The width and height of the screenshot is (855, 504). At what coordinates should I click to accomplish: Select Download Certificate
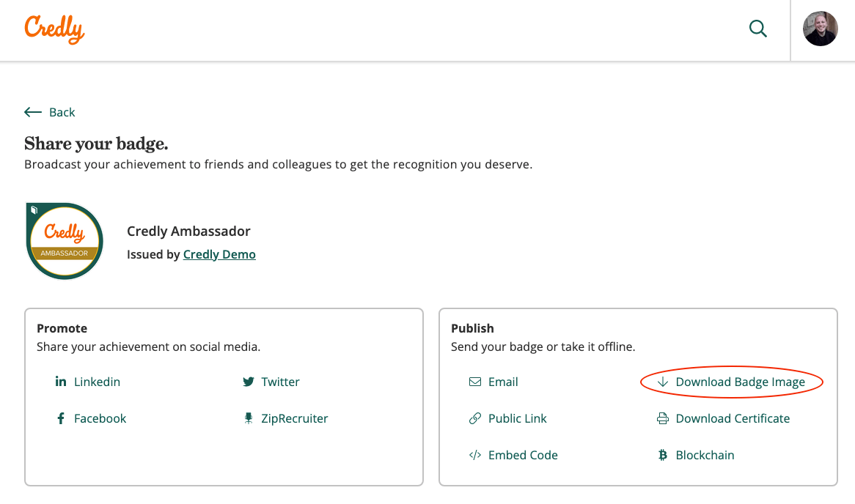coord(730,418)
